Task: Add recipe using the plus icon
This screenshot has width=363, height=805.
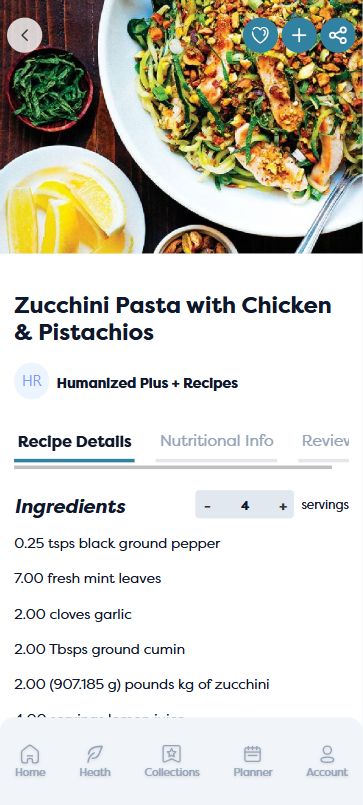Action: [299, 35]
